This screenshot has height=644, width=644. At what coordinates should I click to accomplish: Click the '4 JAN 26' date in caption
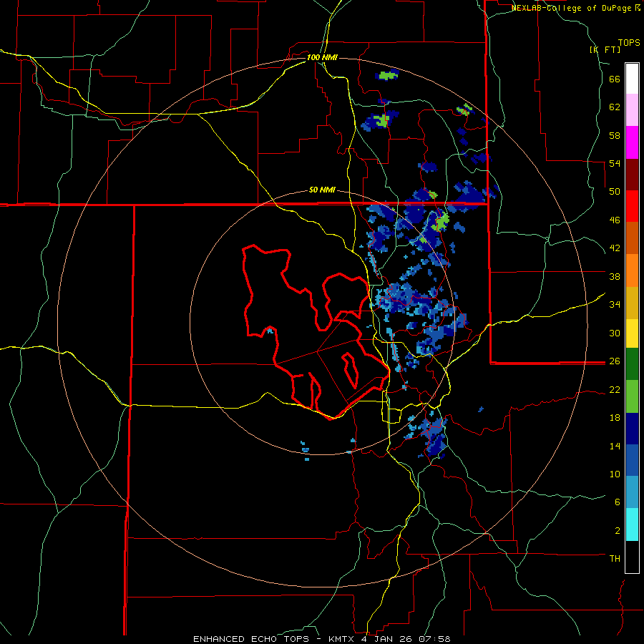click(389, 639)
